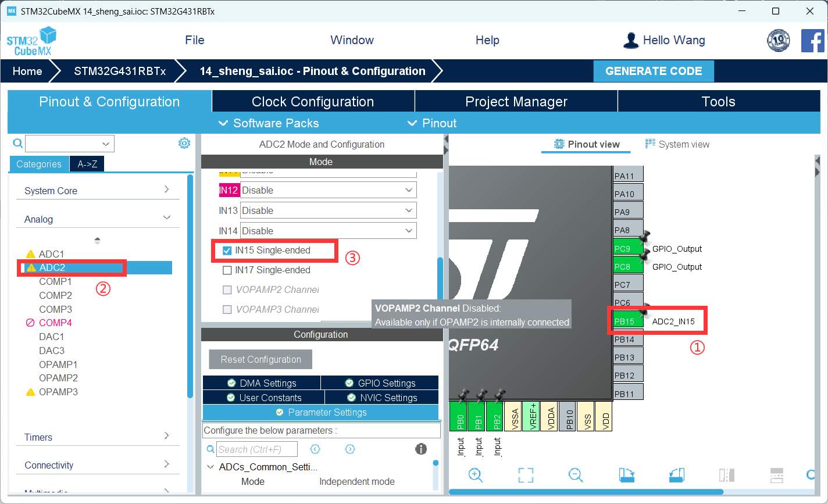The width and height of the screenshot is (828, 504).
Task: Click the parameter search magnifier icon
Action: click(x=210, y=449)
